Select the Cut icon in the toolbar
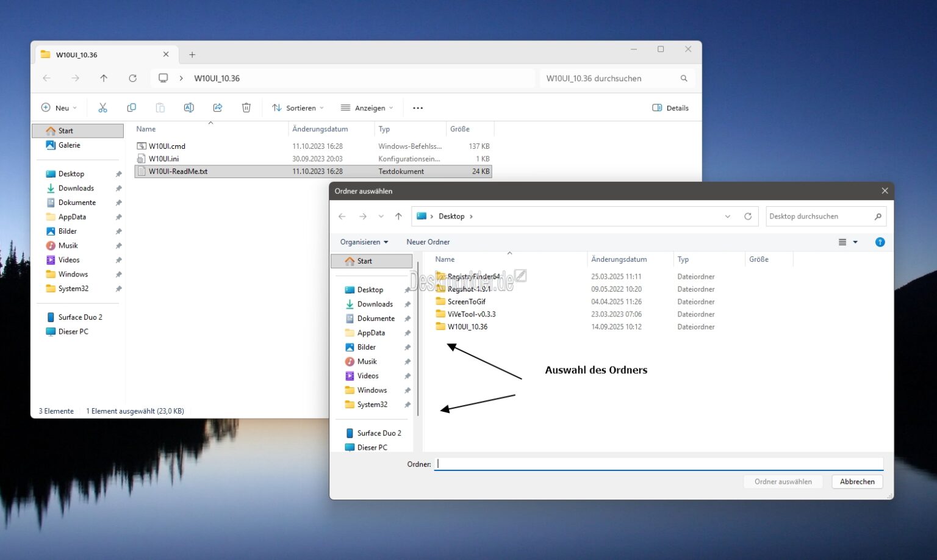 102,107
